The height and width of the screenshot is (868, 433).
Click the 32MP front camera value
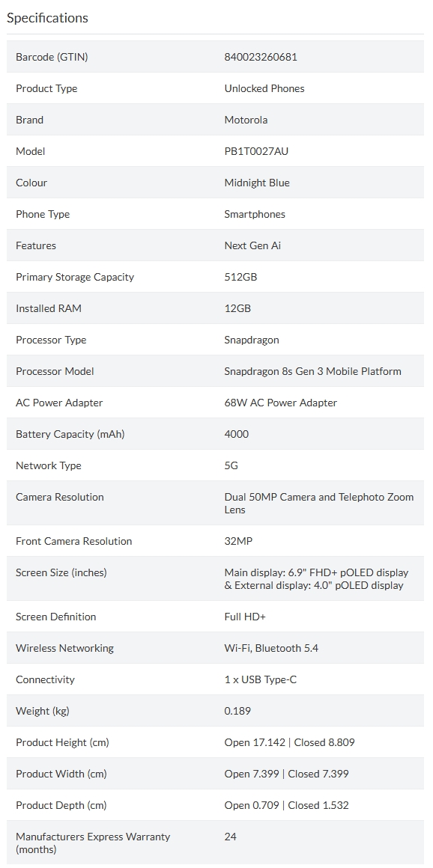point(238,542)
